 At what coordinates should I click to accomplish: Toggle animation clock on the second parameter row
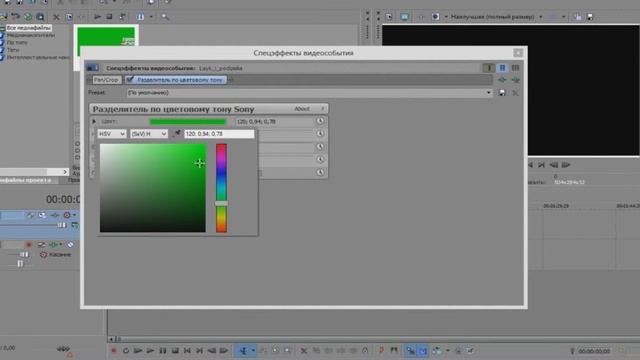320,134
